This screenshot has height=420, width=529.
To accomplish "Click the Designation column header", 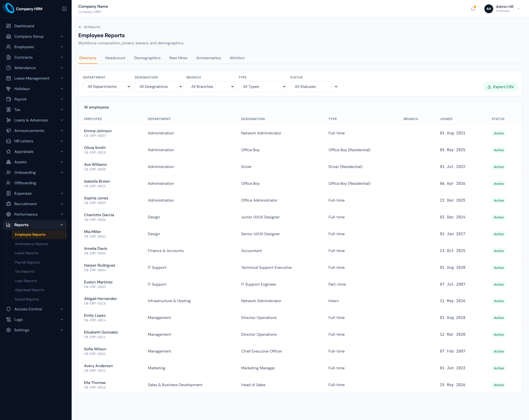I will tap(253, 119).
